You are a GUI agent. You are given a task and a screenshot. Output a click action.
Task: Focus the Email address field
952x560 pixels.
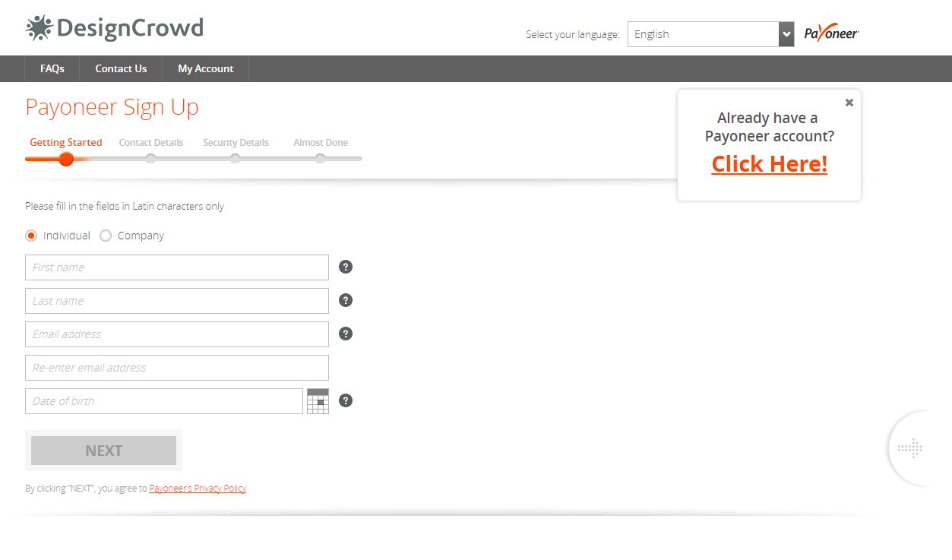coord(177,334)
